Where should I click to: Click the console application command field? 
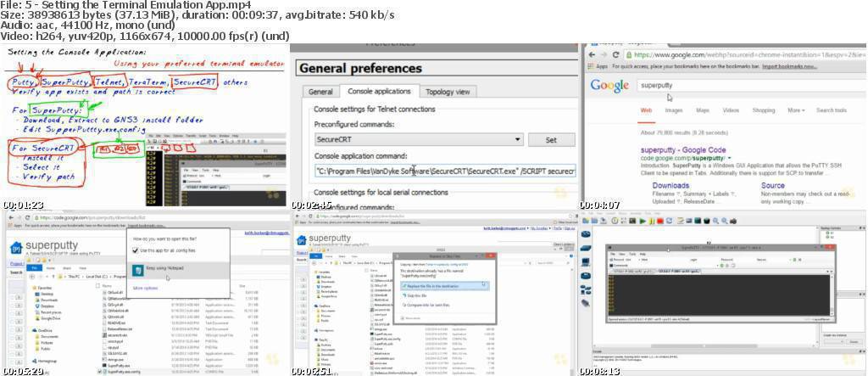tap(445, 171)
